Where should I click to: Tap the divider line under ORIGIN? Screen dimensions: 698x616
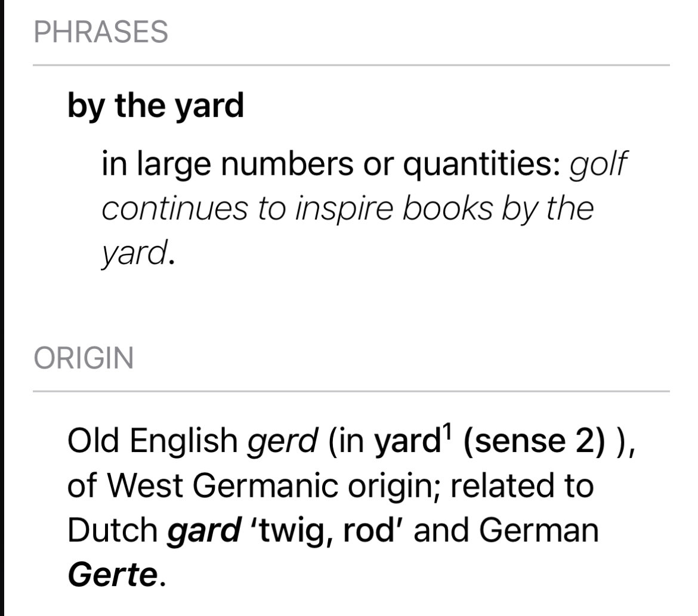pos(351,391)
